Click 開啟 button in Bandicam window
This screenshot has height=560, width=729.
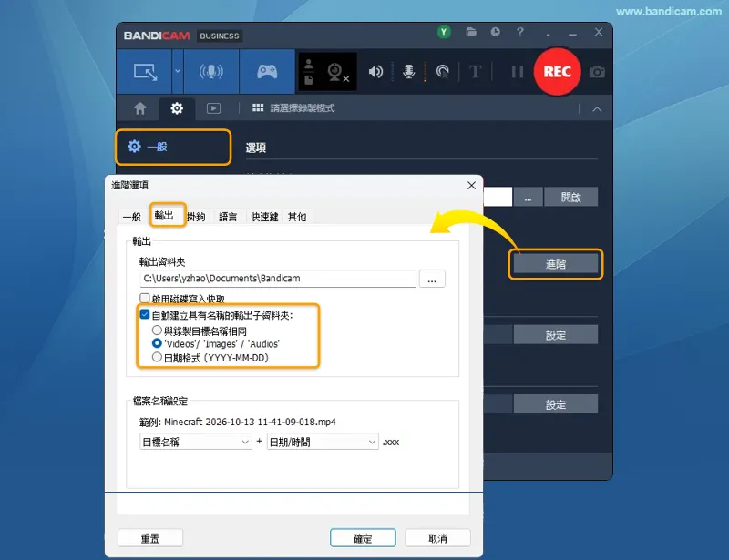[x=571, y=197]
